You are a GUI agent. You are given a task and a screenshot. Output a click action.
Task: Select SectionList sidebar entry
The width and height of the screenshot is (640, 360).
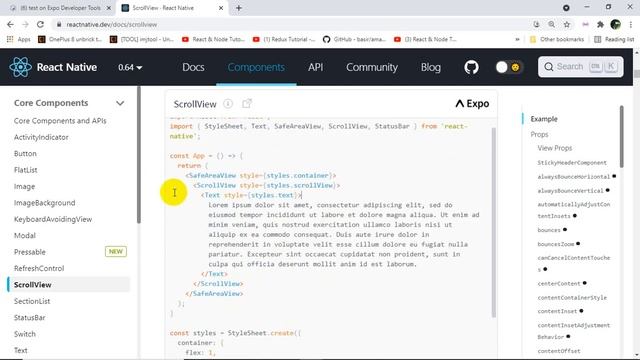pos(32,301)
